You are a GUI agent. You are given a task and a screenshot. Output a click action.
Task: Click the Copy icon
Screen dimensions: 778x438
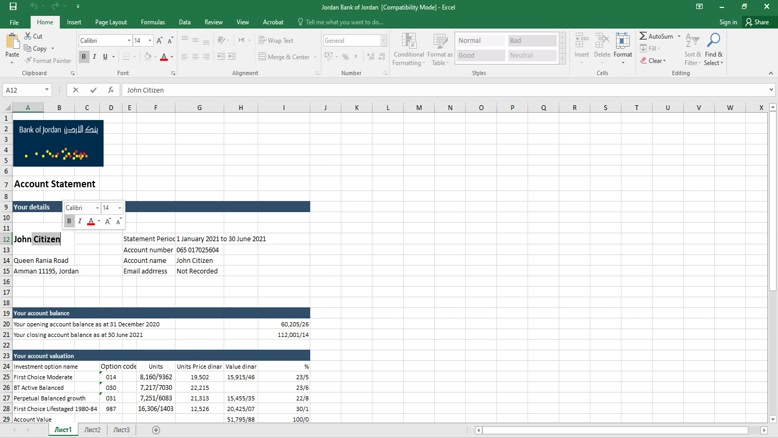[28, 48]
